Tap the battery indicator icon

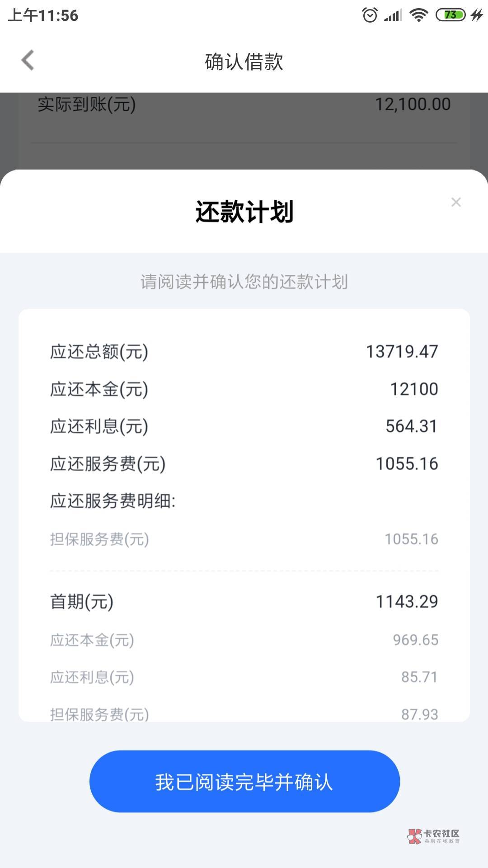(x=450, y=15)
